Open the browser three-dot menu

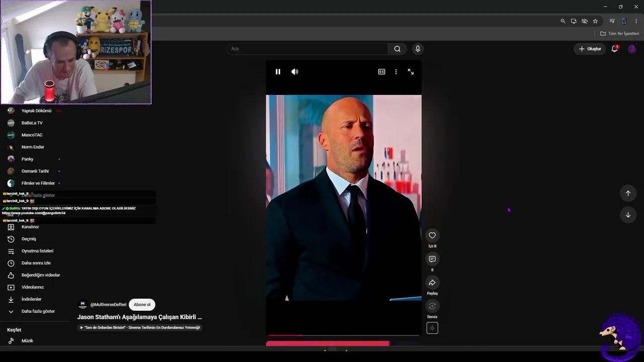[x=636, y=21]
